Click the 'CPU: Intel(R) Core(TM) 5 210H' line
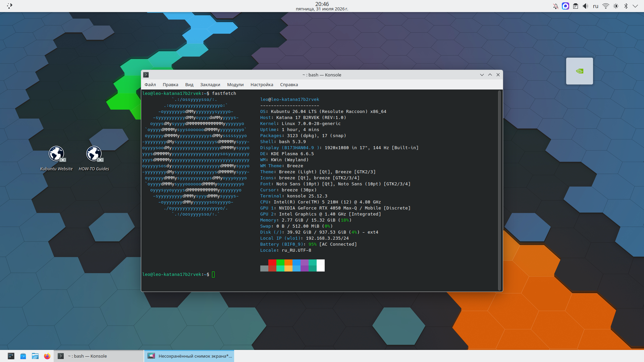The image size is (644, 362). (321, 202)
